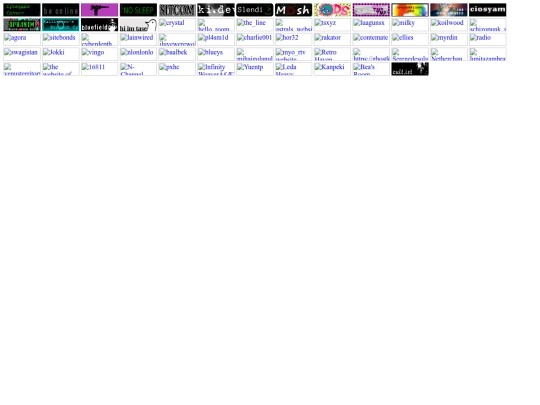Open the baalbek link
This screenshot has width=540, height=405.
tap(177, 54)
